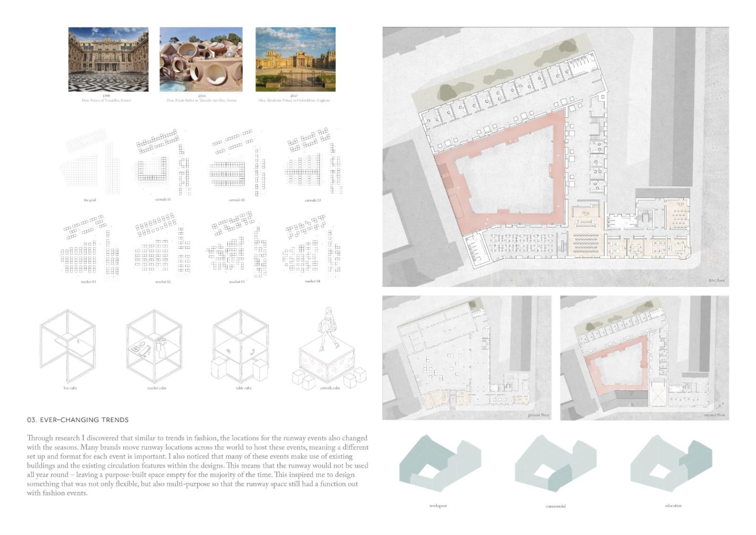Open the Palais Bulles photo

pos(201,59)
